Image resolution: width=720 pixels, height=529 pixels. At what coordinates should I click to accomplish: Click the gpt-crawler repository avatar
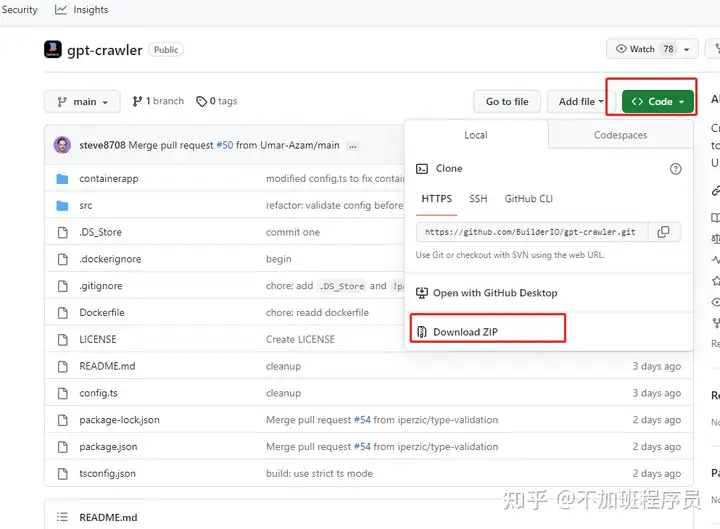(x=53, y=50)
